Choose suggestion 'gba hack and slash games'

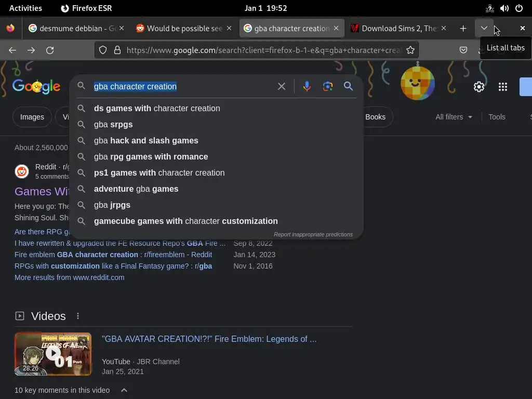(217, 140)
